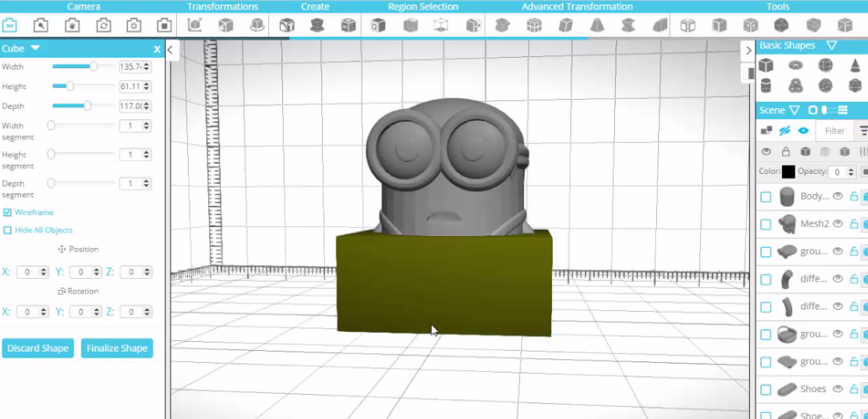The image size is (868, 419).
Task: Select the Body object checkbox
Action: (765, 196)
